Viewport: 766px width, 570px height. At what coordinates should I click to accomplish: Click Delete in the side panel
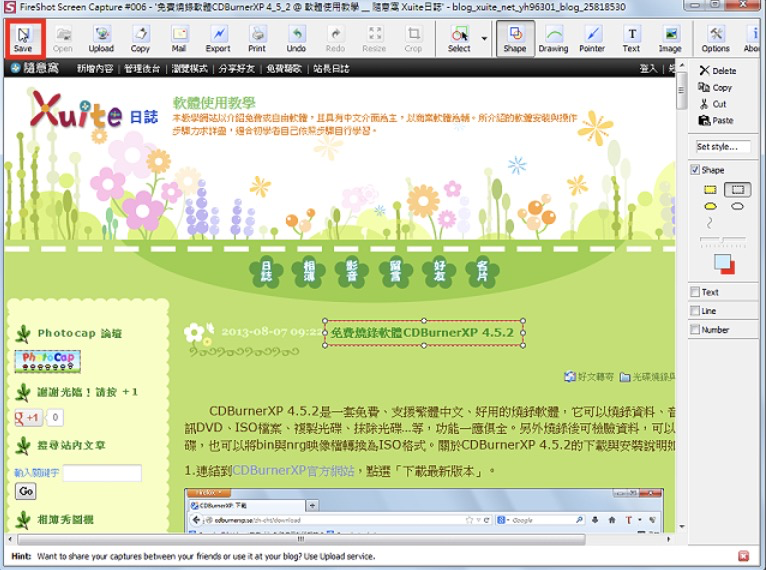coord(718,71)
